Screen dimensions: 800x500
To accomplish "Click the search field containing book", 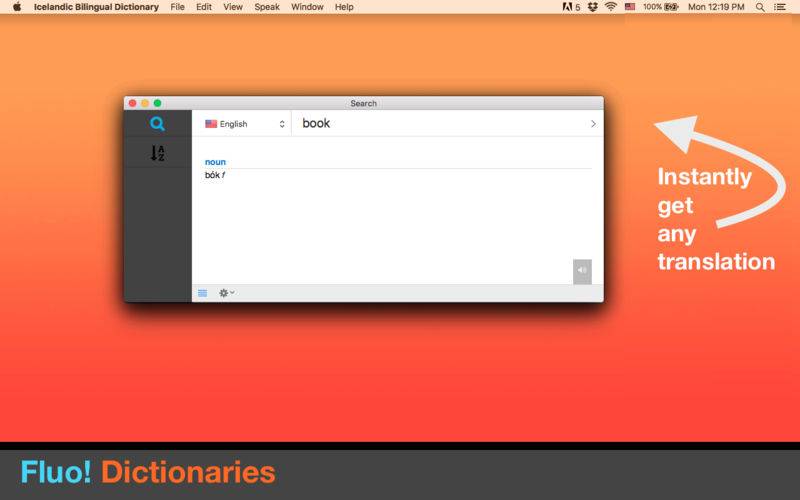I will point(439,123).
